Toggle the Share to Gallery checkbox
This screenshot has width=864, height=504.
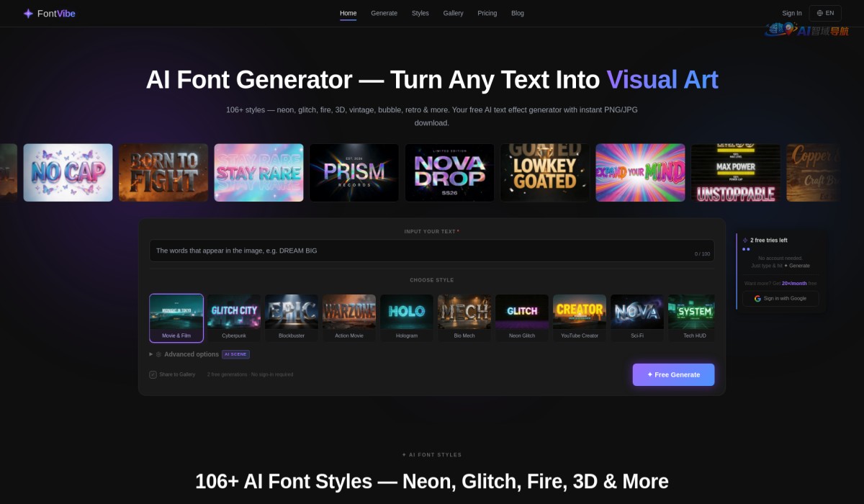click(x=153, y=374)
